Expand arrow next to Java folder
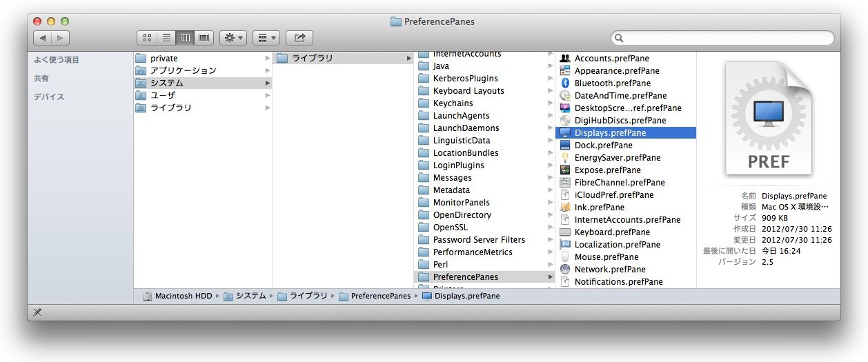This screenshot has height=362, width=868. tap(550, 66)
